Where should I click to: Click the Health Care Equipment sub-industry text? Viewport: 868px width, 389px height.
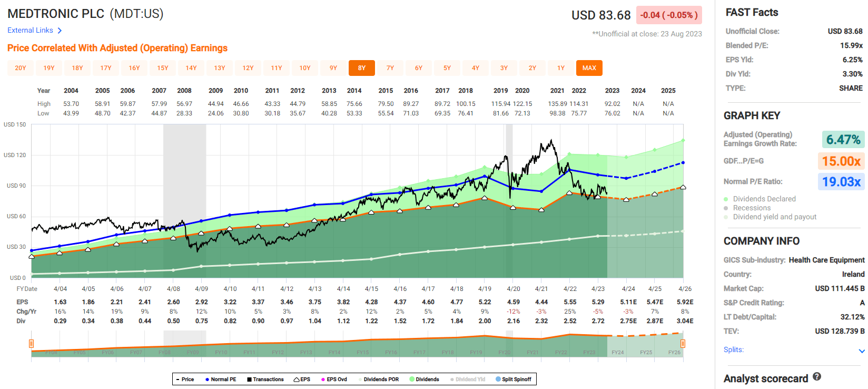tap(826, 260)
